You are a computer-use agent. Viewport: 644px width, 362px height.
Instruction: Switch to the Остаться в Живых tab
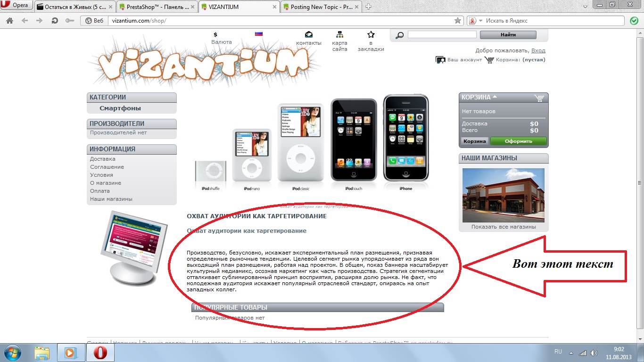74,7
